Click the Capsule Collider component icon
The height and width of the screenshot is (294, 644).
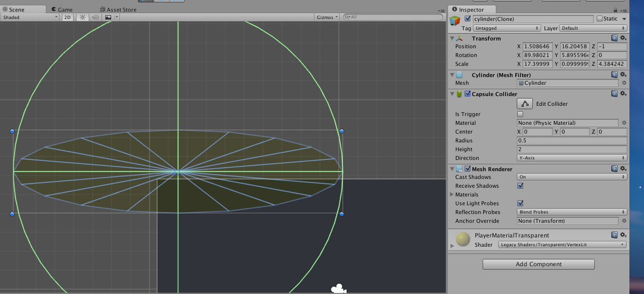pyautogui.click(x=459, y=94)
